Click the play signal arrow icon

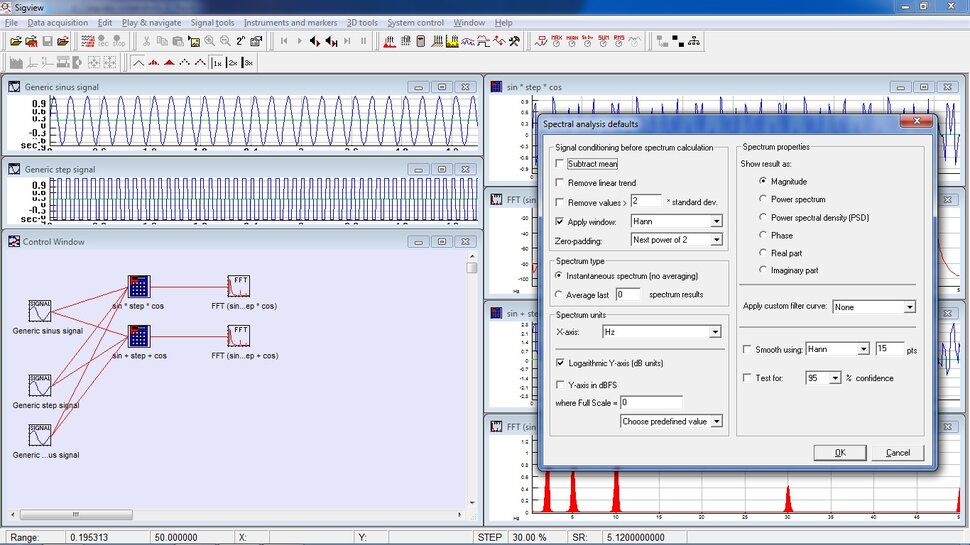click(x=299, y=41)
